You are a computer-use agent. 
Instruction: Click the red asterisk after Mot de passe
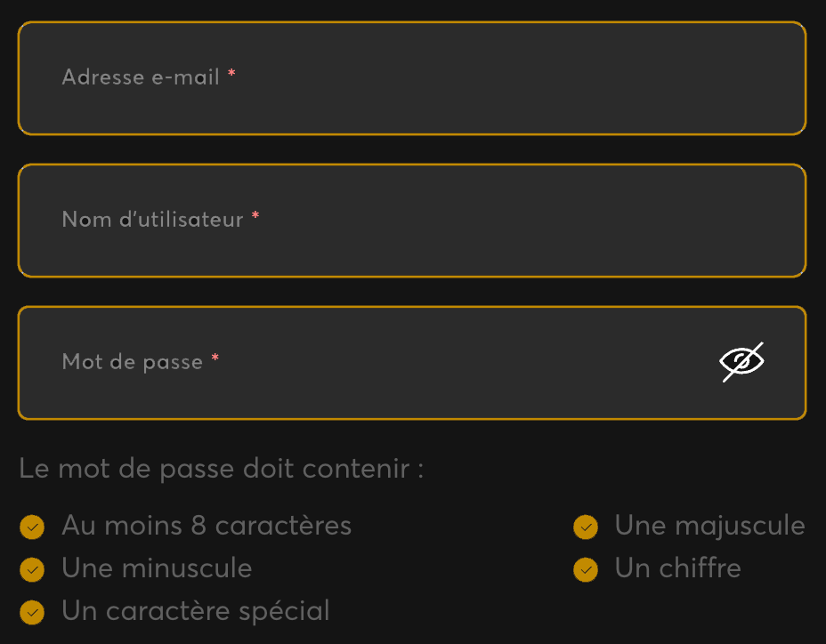(215, 358)
